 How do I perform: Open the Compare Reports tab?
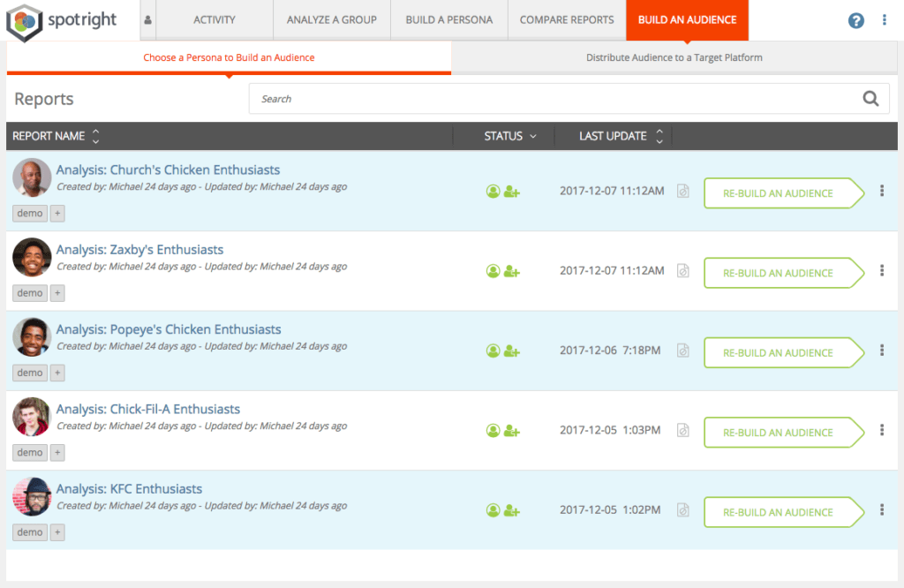pyautogui.click(x=567, y=20)
